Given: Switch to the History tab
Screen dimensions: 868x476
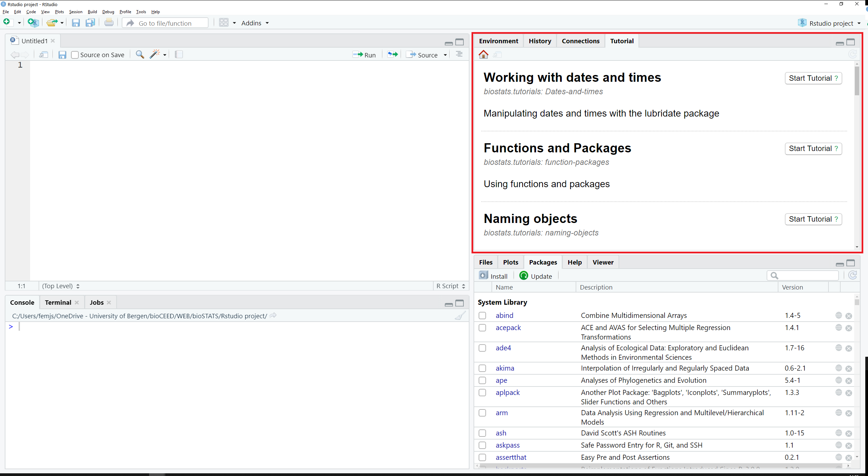Looking at the screenshot, I should point(539,41).
